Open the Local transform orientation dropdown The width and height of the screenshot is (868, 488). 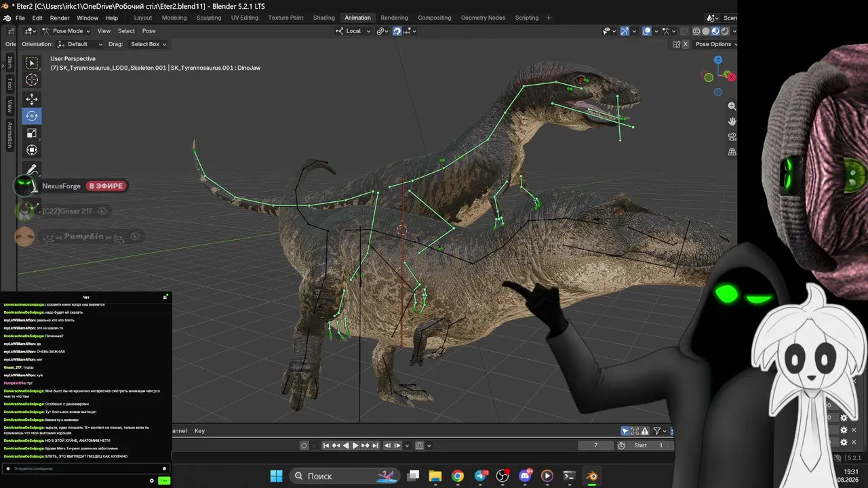tap(354, 30)
